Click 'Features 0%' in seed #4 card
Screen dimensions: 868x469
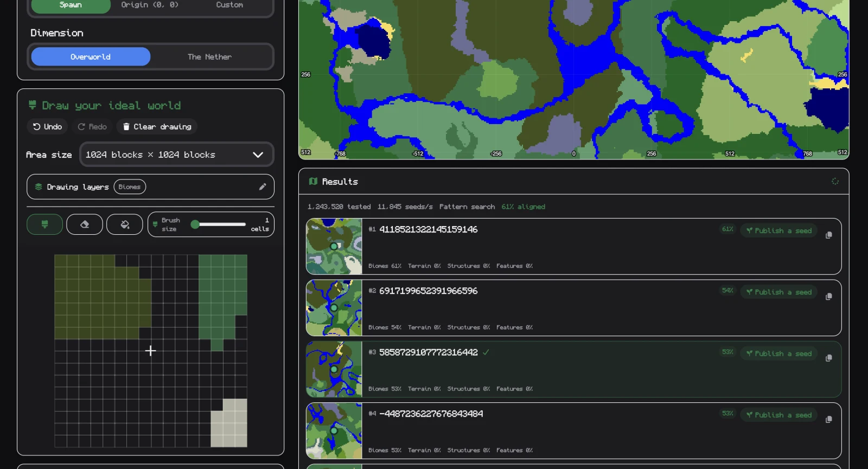click(514, 450)
